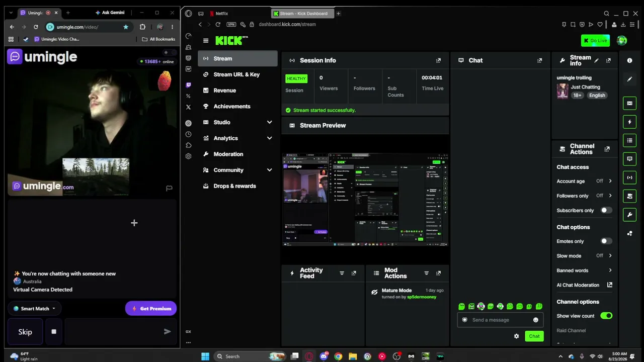Image resolution: width=644 pixels, height=362 pixels.
Task: Skip to the next umingle stranger
Action: (25, 332)
